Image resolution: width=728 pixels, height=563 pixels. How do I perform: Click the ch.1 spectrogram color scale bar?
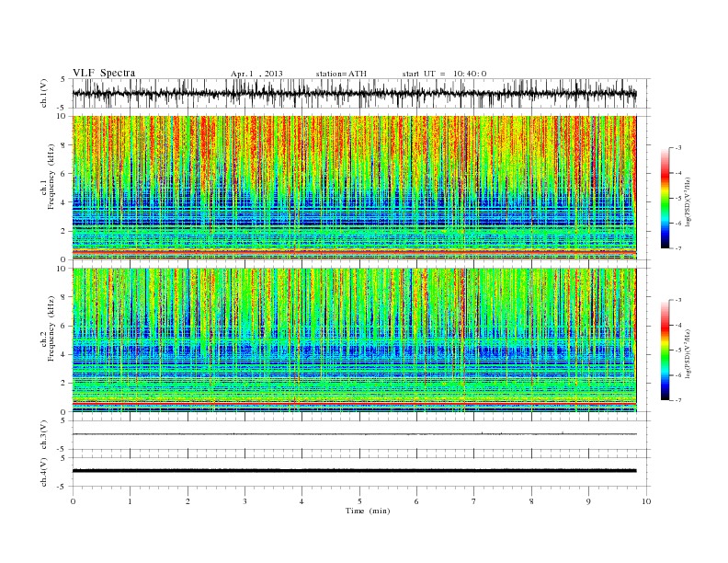665,198
